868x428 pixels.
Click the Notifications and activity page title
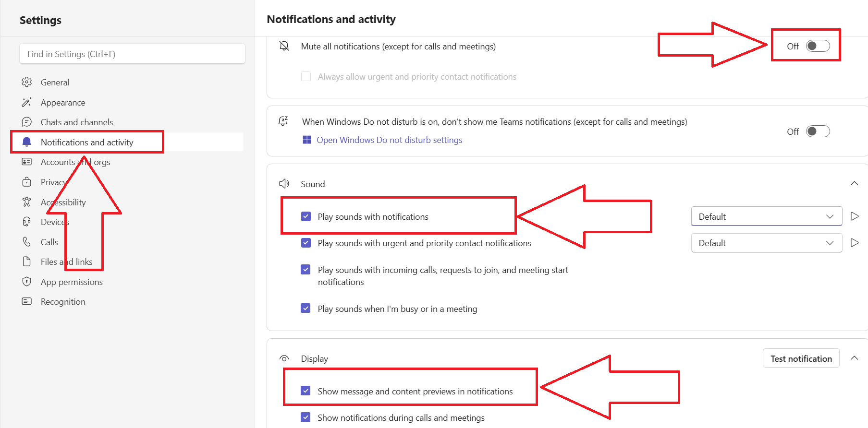(331, 19)
